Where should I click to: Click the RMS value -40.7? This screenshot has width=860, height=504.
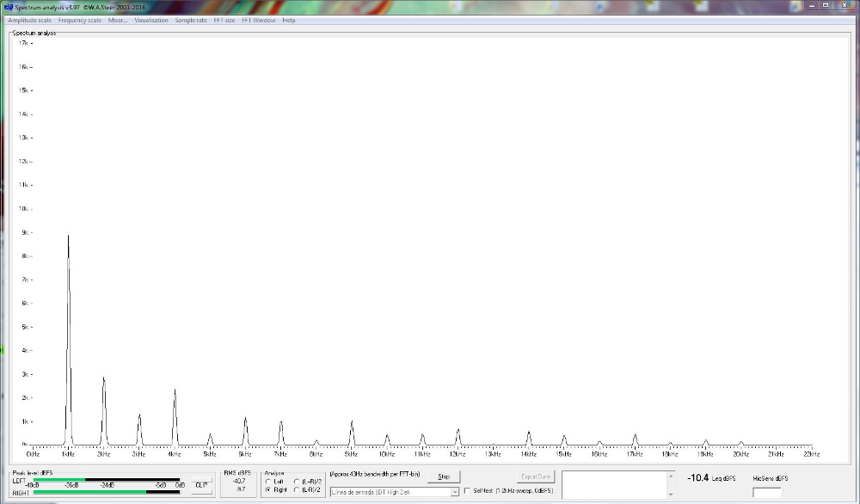pyautogui.click(x=239, y=482)
